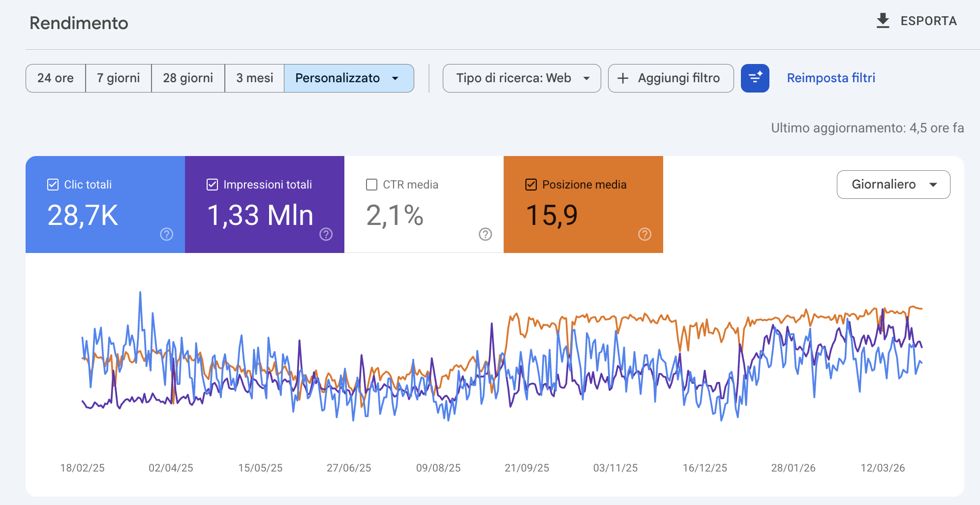Click the 09/08/25 axis date label
This screenshot has width=980, height=505.
pyautogui.click(x=438, y=468)
